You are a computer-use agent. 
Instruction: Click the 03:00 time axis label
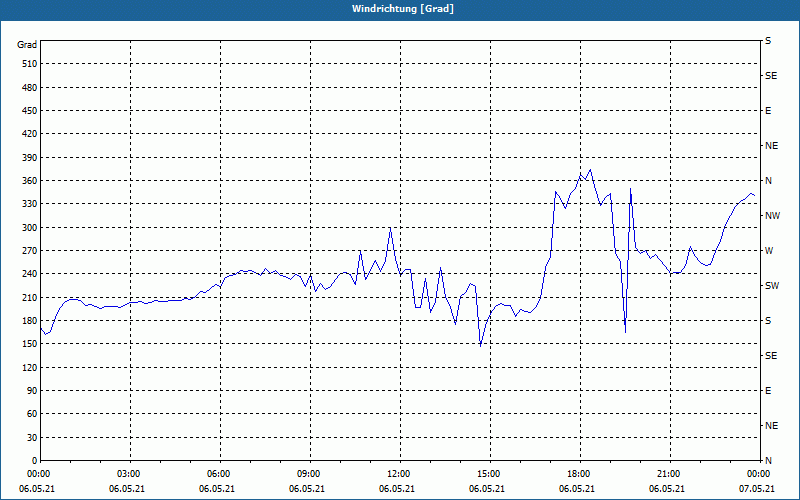(130, 473)
